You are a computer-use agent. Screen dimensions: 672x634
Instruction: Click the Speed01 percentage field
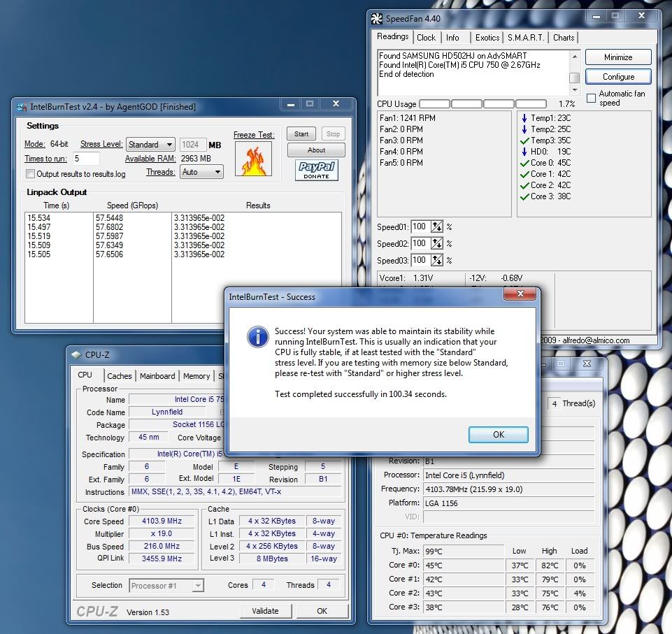tap(421, 226)
